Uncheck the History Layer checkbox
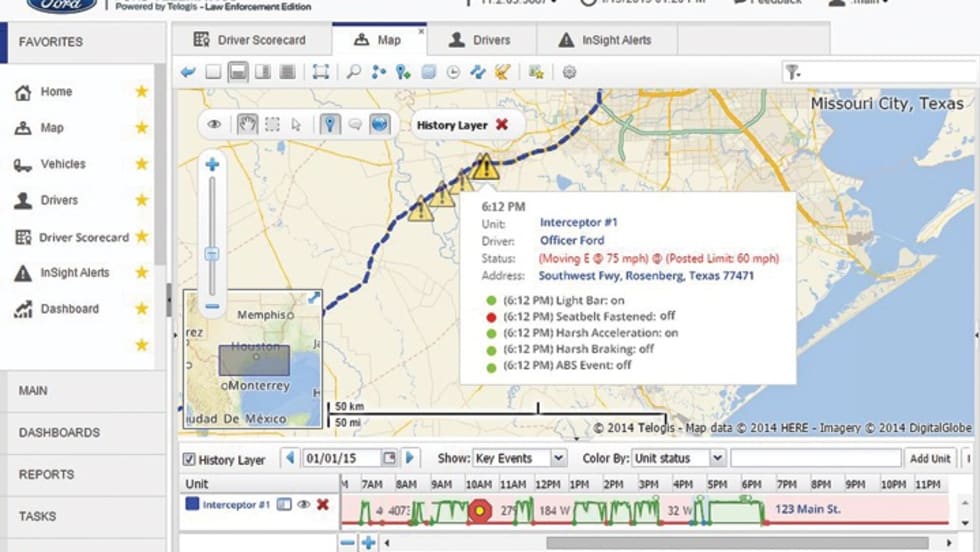The image size is (980, 552). pyautogui.click(x=189, y=459)
